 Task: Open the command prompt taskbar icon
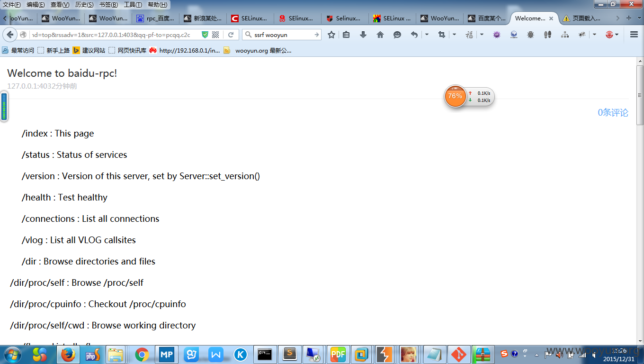265,354
